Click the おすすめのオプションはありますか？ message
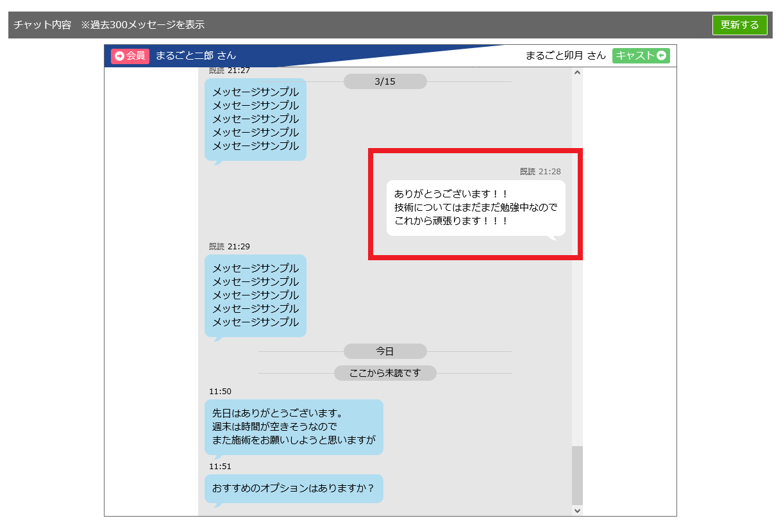This screenshot has height=532, width=781. tap(294, 488)
